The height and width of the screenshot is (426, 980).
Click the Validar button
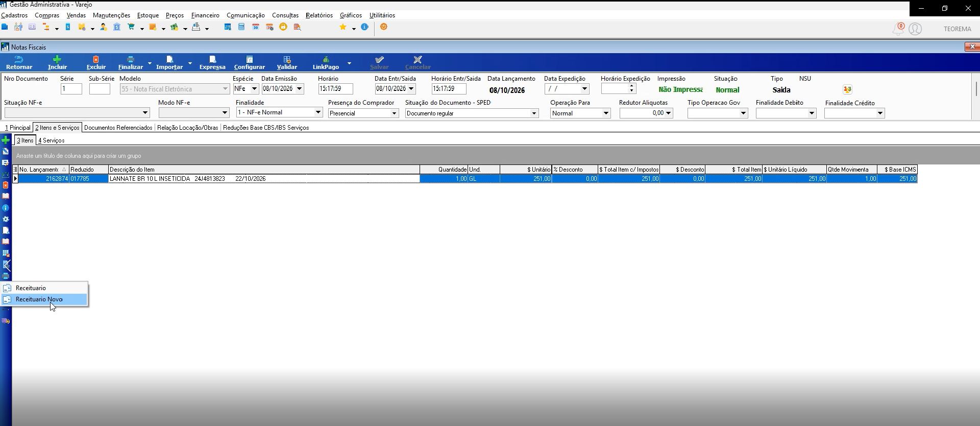(x=287, y=63)
